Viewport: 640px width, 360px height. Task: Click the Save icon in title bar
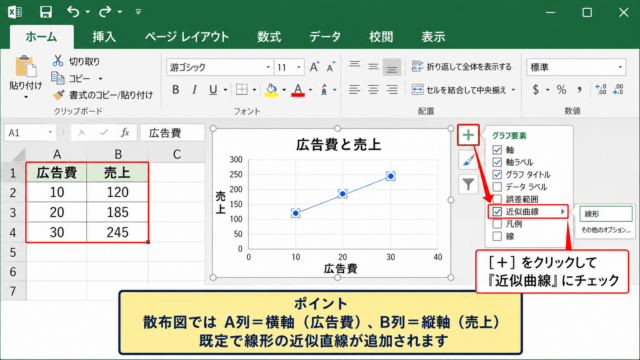coord(46,12)
